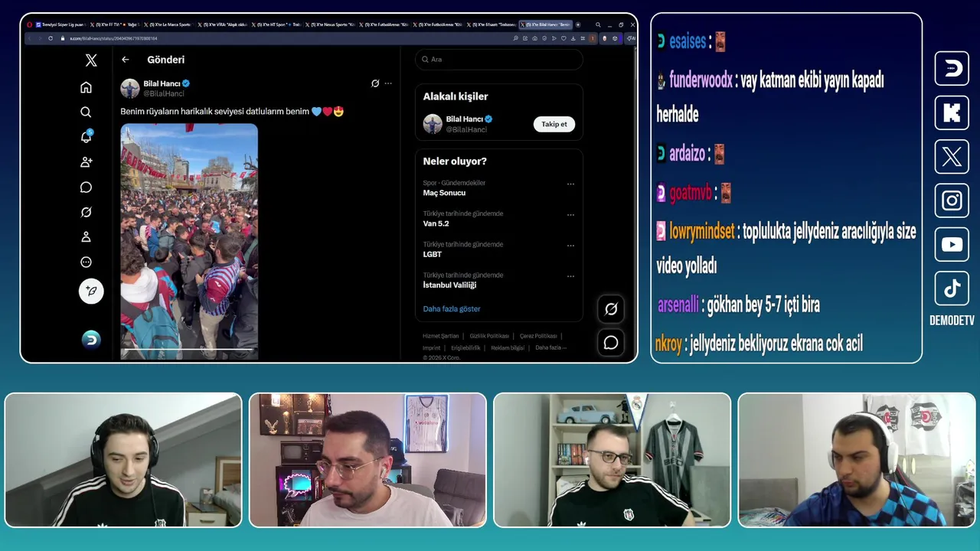Click funderwoodx username in chat

click(x=701, y=80)
